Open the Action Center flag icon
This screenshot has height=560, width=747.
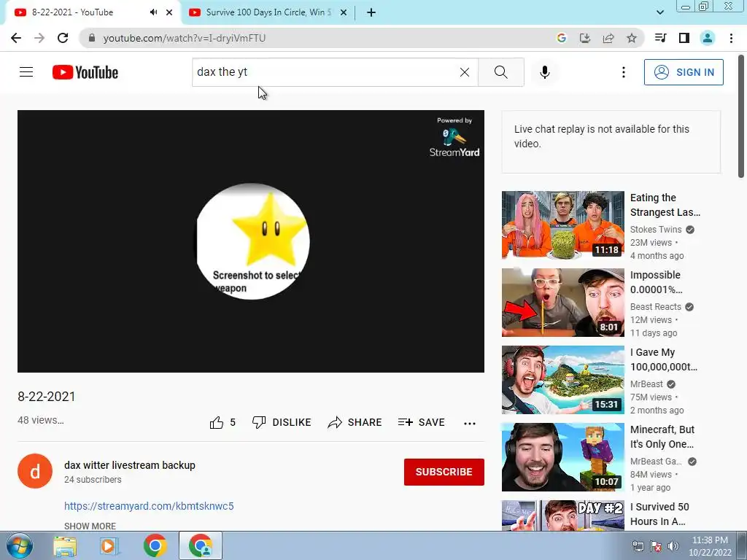[656, 546]
